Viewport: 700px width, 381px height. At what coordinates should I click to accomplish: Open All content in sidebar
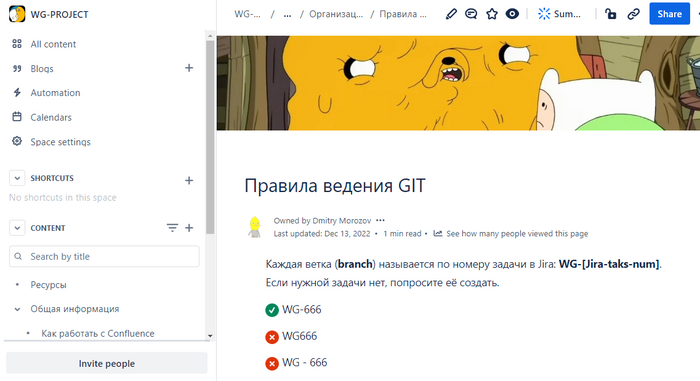(x=53, y=44)
